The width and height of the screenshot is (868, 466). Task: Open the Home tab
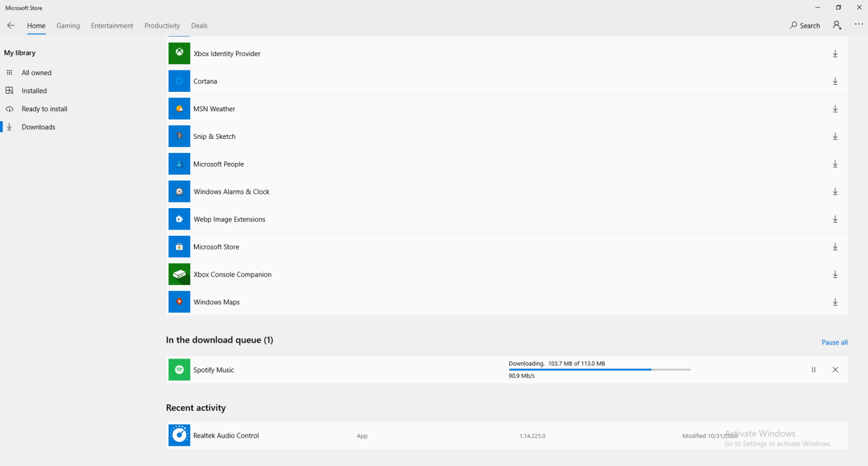(36, 26)
